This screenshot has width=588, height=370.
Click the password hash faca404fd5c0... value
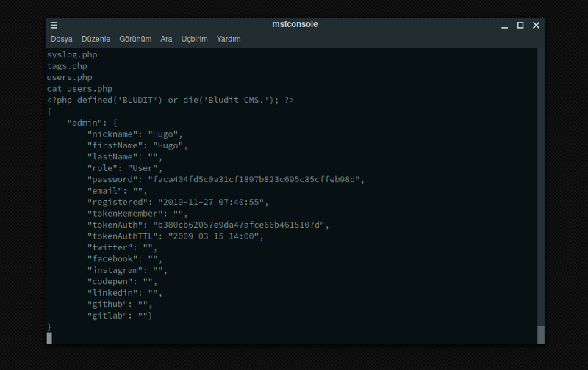[254, 179]
